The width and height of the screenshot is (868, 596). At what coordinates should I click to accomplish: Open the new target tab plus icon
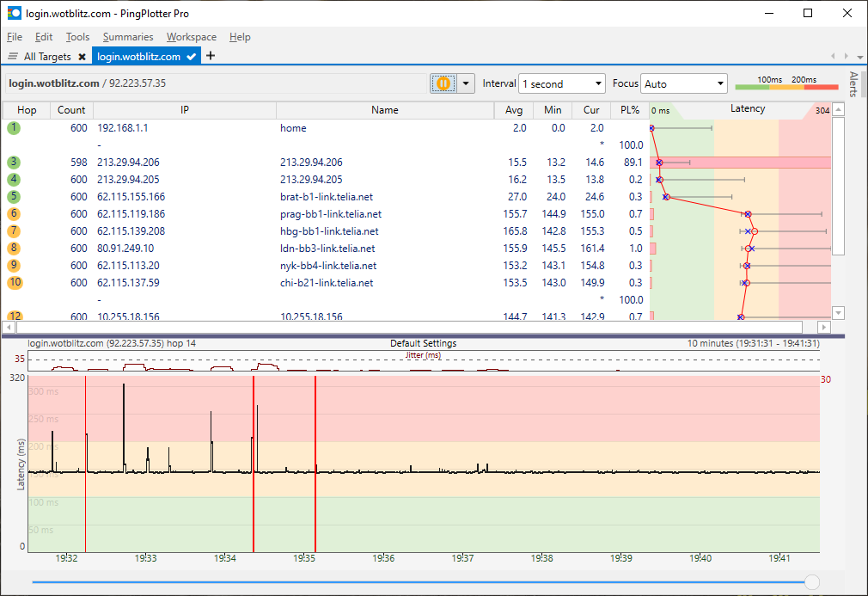pyautogui.click(x=211, y=56)
